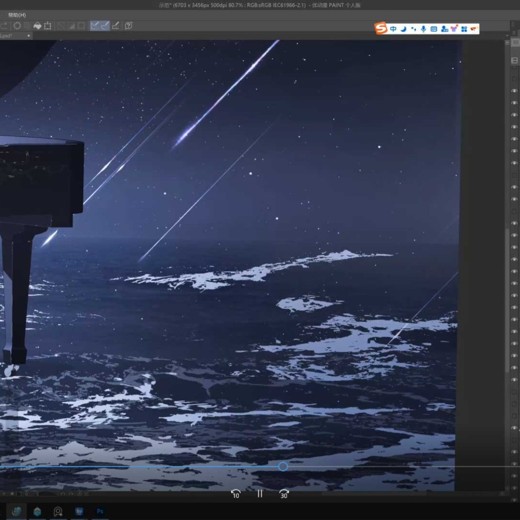Click the paint bucket fill icon in toolbar
Viewport: 520px width, 520px height.
coord(37,26)
